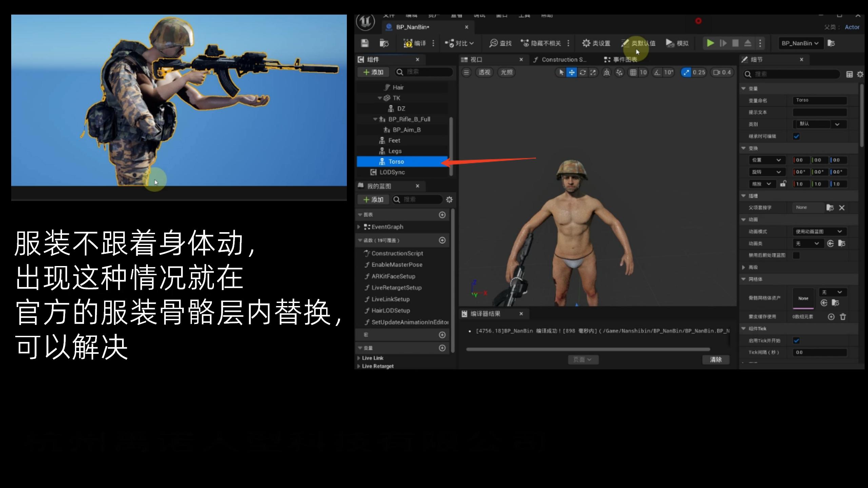Open the viewport hamburger options menu
This screenshot has width=868, height=488.
[x=467, y=72]
